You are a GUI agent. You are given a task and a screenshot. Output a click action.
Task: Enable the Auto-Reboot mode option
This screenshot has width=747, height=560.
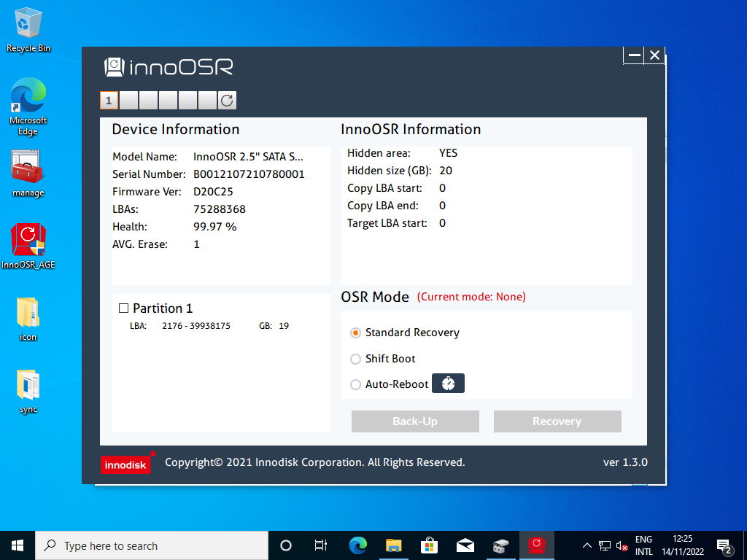(356, 384)
